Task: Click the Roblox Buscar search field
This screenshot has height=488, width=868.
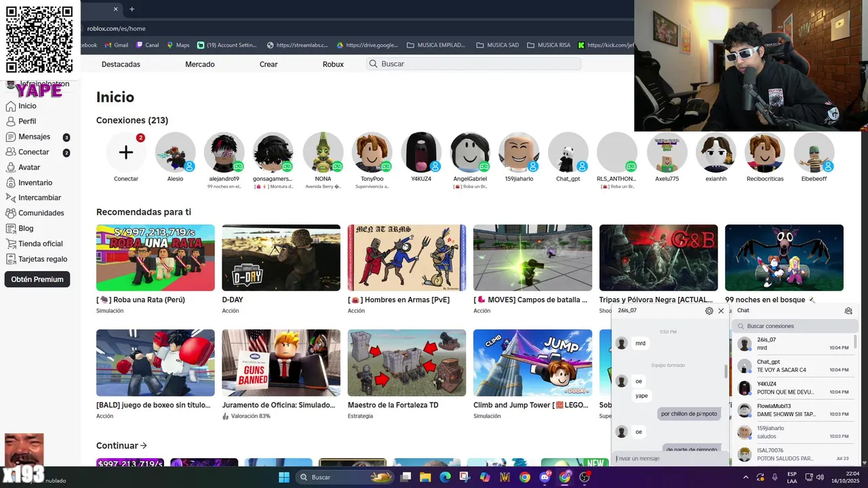Action: [x=474, y=64]
